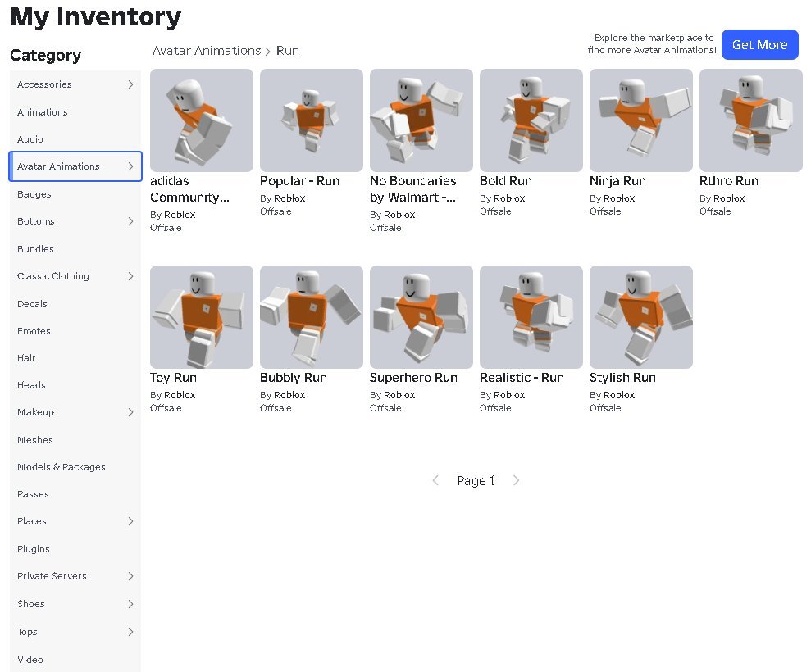Open the Bubbly Run animation thumbnail
Screen dimensions: 811x672
pyautogui.click(x=312, y=317)
